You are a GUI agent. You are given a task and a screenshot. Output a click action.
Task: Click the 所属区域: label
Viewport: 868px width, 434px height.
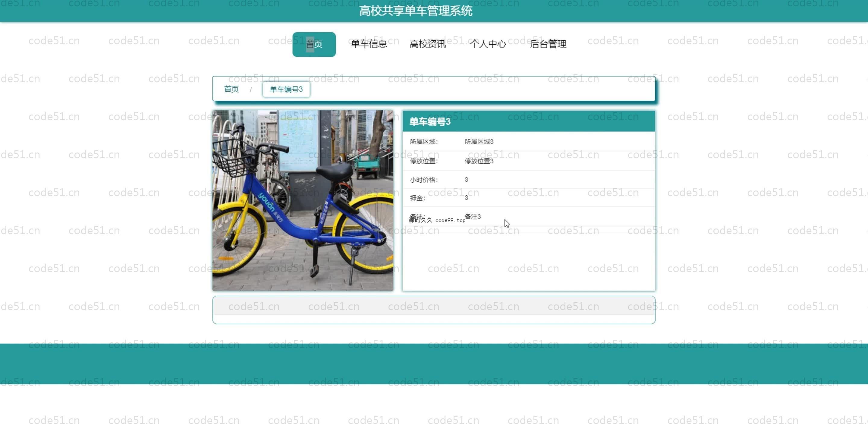(x=423, y=142)
